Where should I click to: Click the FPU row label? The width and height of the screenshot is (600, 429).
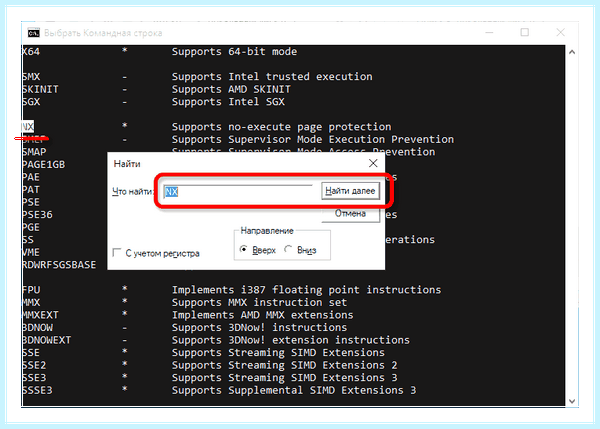point(31,290)
